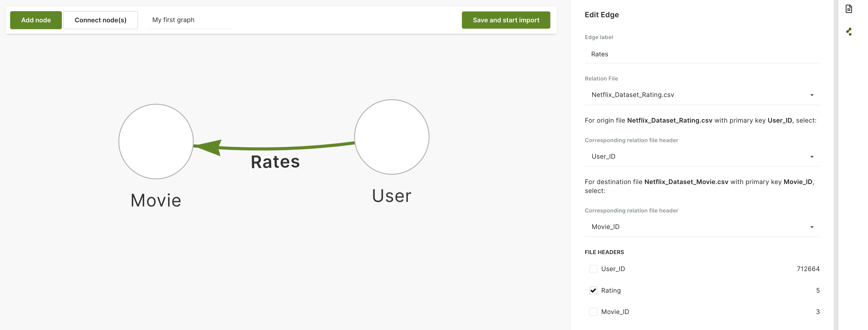Viewport: 868px width, 330px height.
Task: Click the Movie node label text
Action: coord(156,201)
